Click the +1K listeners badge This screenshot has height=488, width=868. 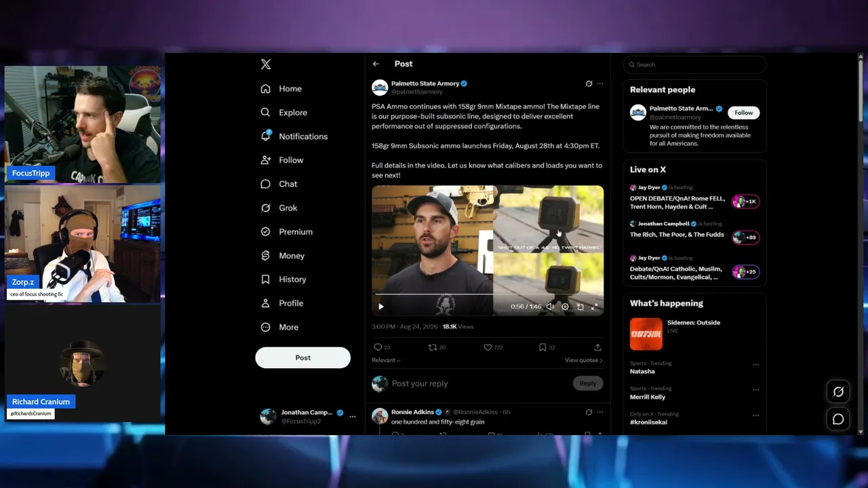coord(745,201)
